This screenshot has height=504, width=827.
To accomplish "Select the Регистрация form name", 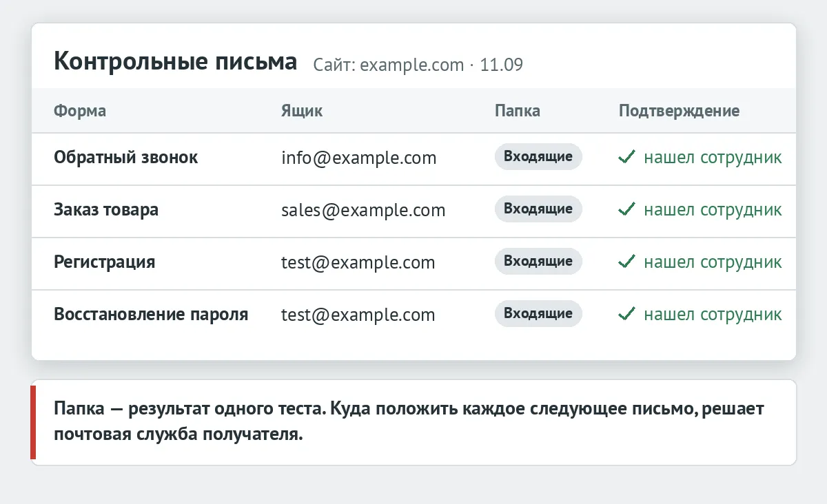I will click(x=105, y=262).
